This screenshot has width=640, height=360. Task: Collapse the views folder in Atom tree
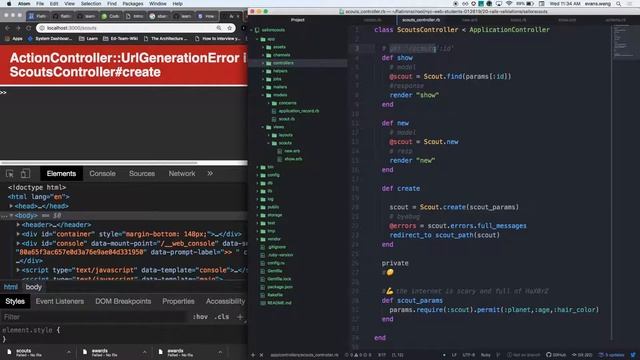[263, 127]
